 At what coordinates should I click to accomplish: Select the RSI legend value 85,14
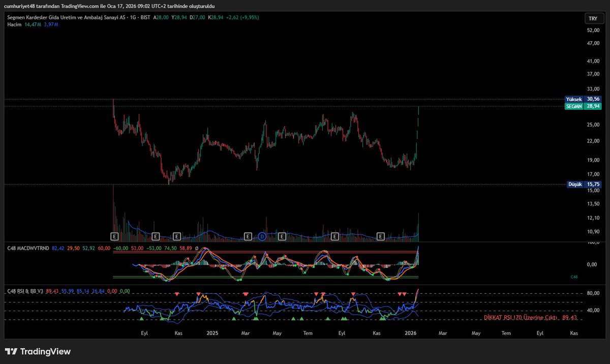click(x=83, y=291)
